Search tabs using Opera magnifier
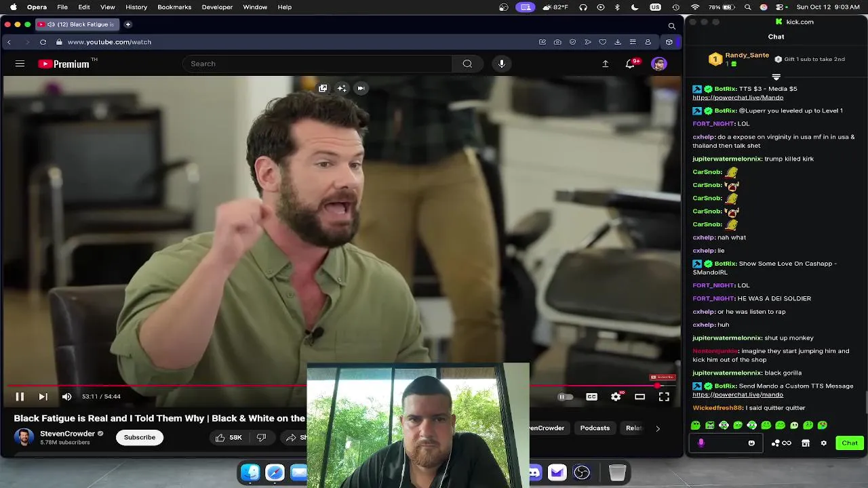 671,26
